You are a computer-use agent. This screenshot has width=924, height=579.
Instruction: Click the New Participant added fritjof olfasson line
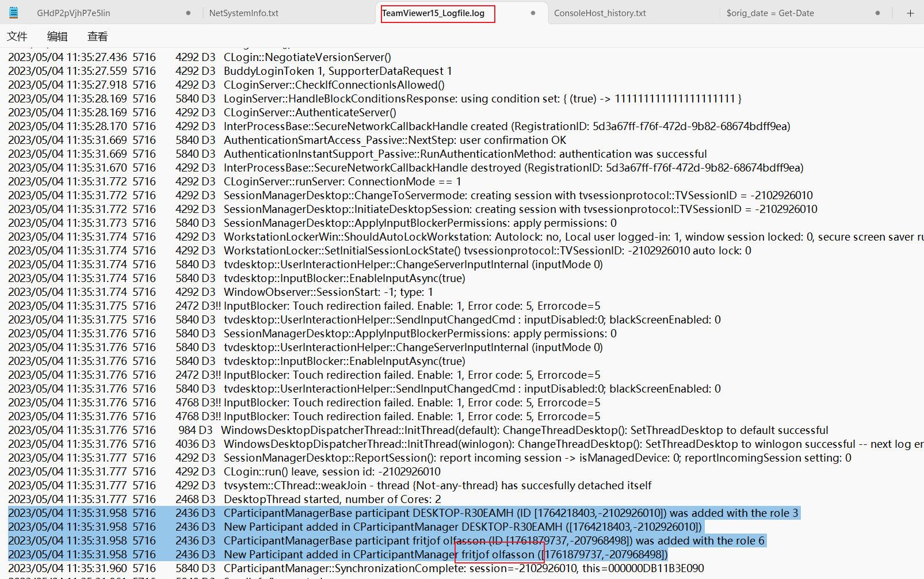[338, 554]
